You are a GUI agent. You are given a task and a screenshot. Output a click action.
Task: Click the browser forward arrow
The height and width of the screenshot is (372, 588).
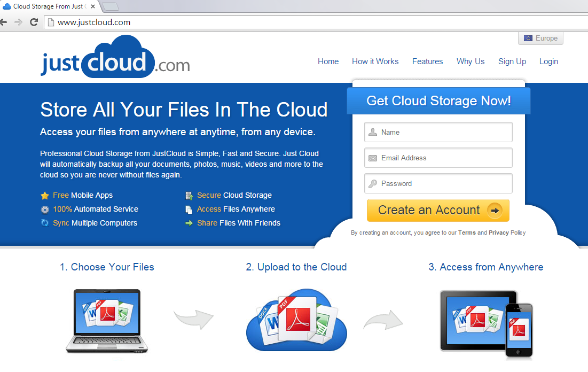click(x=19, y=22)
